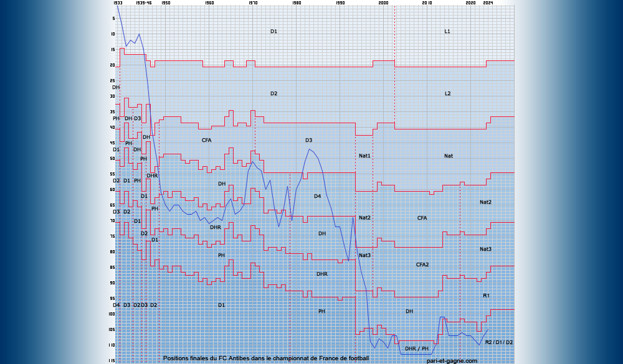
Task: Click the rank axis value "5"
Action: tap(113, 18)
